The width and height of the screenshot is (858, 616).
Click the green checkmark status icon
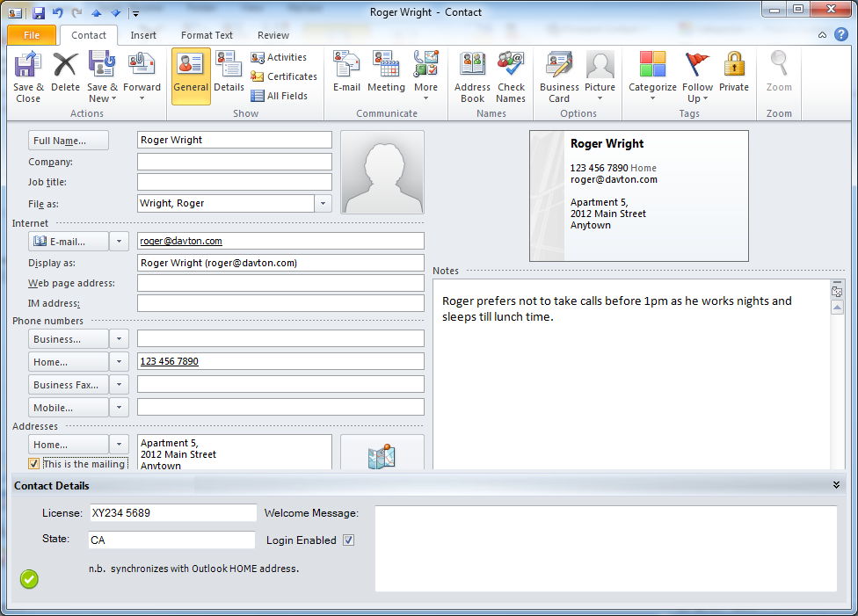(x=29, y=579)
